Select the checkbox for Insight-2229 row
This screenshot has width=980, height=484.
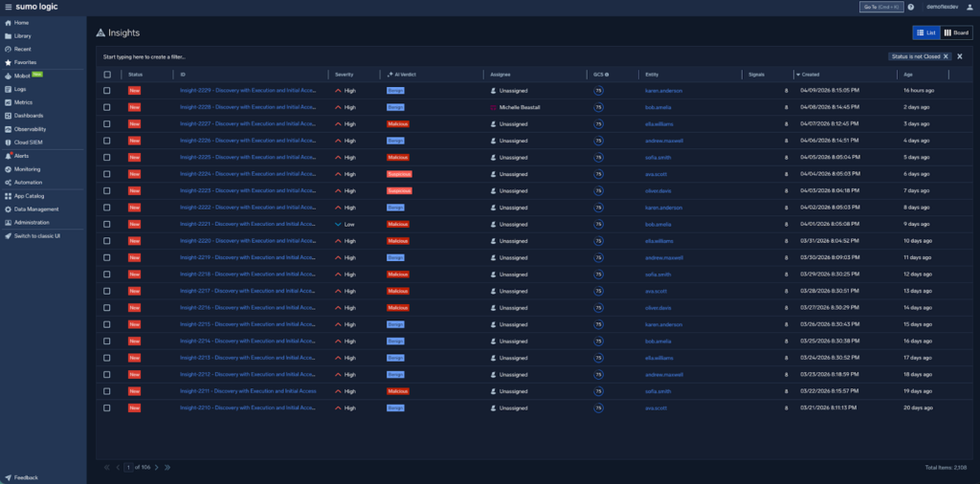[x=107, y=91]
